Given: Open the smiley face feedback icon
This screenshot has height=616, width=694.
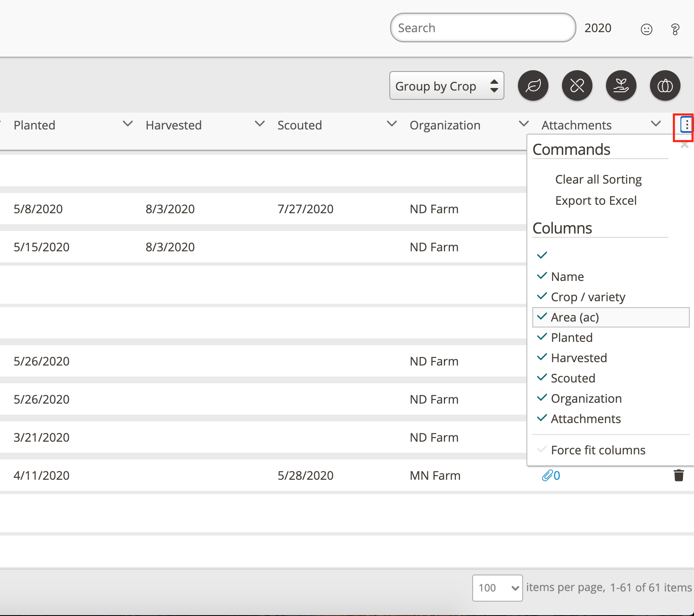Looking at the screenshot, I should pyautogui.click(x=647, y=29).
